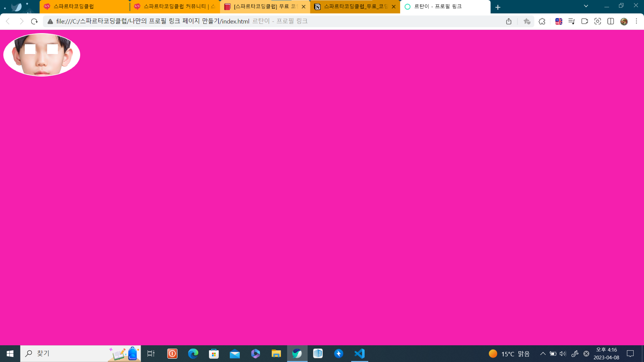Screen dimensions: 644x362
Task: Click the taskbar 찾기 search box
Action: pyautogui.click(x=80, y=354)
